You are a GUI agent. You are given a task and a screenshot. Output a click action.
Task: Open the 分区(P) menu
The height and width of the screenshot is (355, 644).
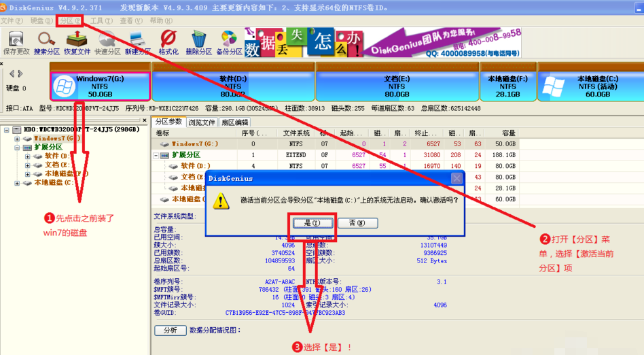(x=70, y=20)
